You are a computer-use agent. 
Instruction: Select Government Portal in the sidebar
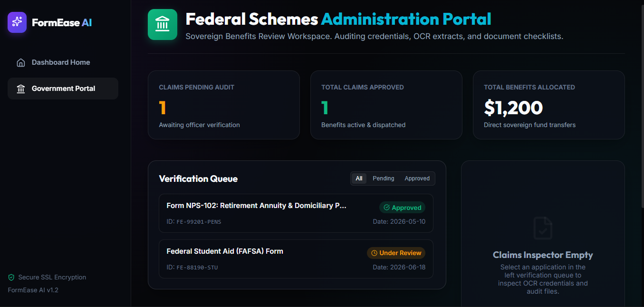[x=63, y=89]
